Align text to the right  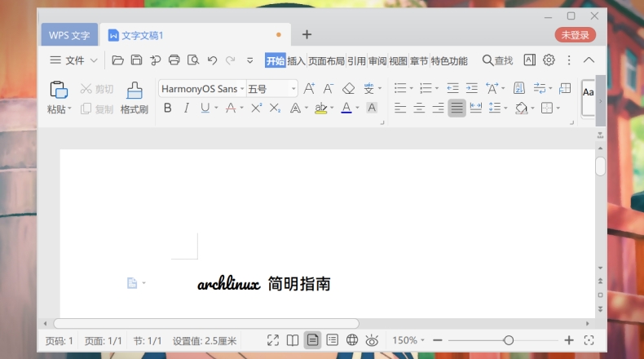pyautogui.click(x=438, y=109)
